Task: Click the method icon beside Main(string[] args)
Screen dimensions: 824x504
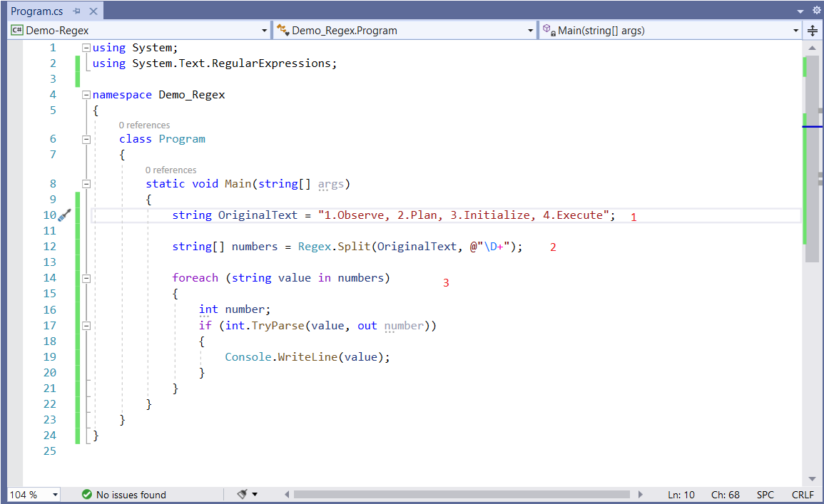Action: (548, 30)
